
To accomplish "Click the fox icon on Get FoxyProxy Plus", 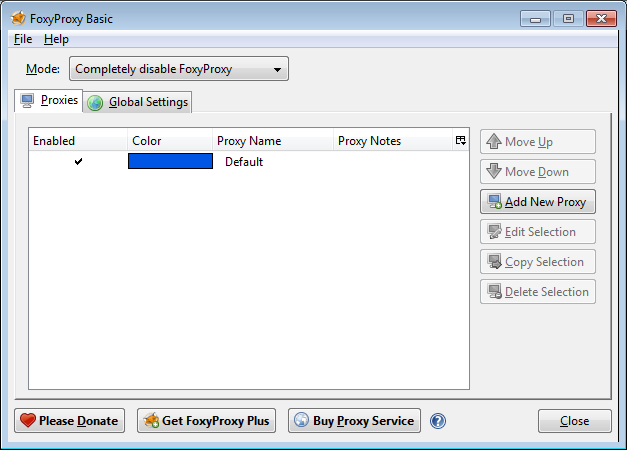I will click(150, 421).
